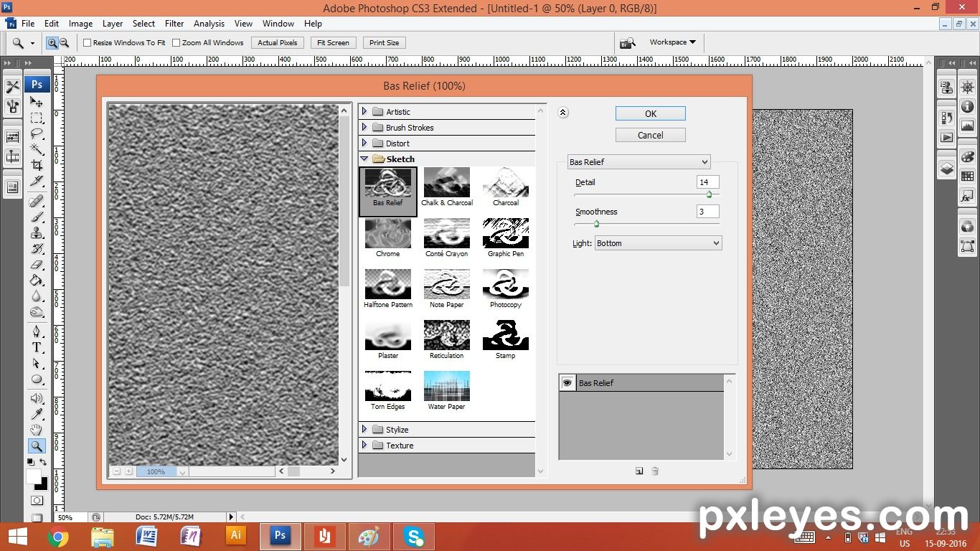Expand the Texture filter folder
Viewport: 980px width, 551px height.
(x=364, y=445)
